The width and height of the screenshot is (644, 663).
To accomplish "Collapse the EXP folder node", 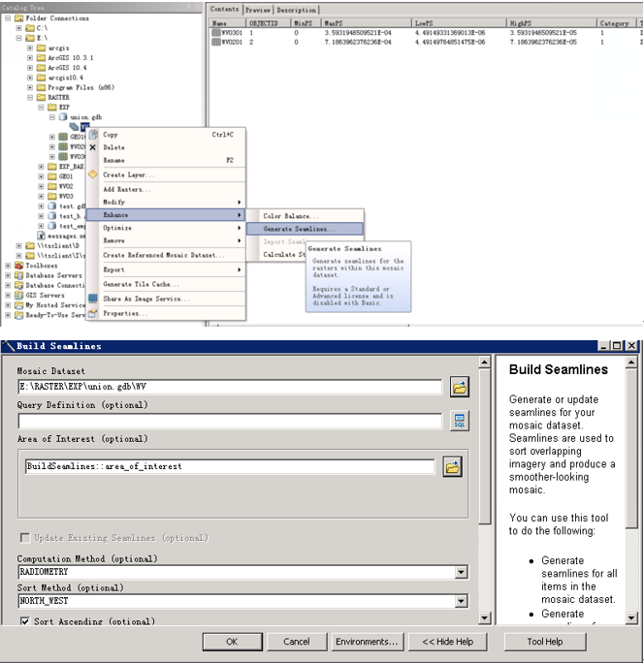I will (x=41, y=107).
